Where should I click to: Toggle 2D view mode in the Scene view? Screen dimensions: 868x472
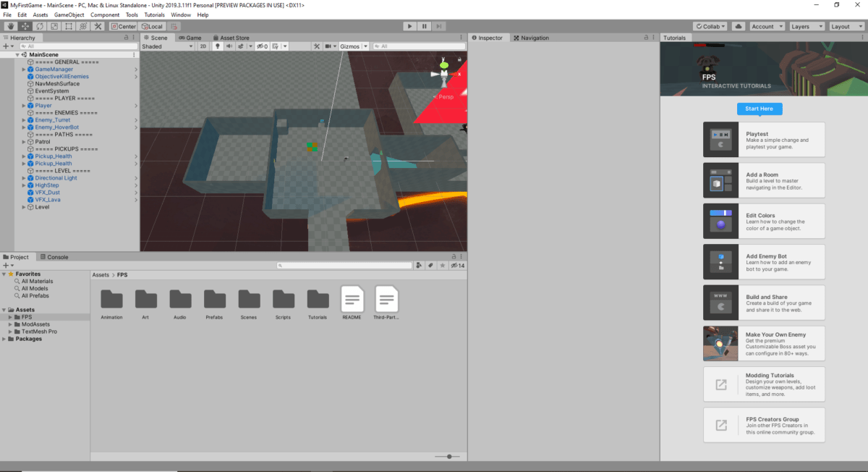(x=203, y=46)
